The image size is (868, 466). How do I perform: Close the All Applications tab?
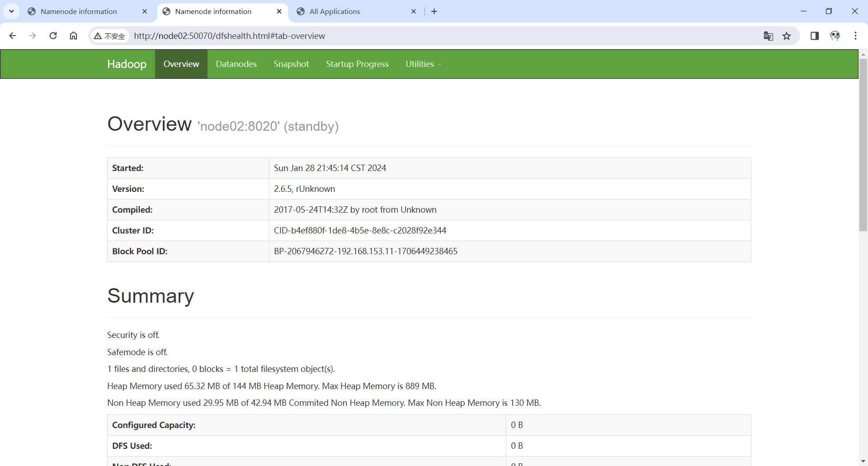click(414, 11)
